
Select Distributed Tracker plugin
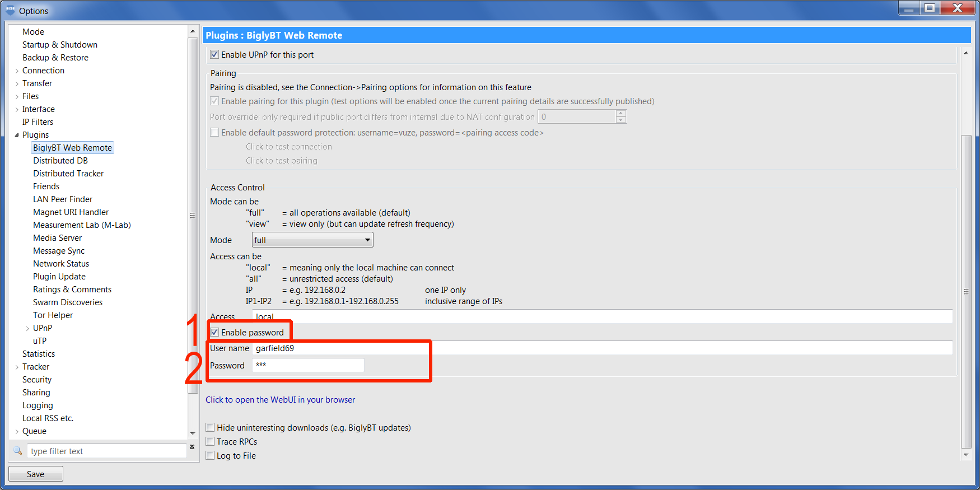(68, 174)
